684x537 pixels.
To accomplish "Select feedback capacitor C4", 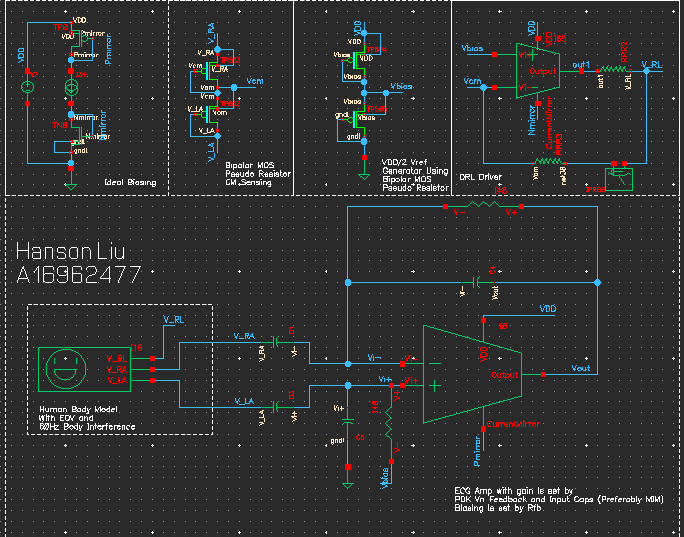I will point(477,283).
